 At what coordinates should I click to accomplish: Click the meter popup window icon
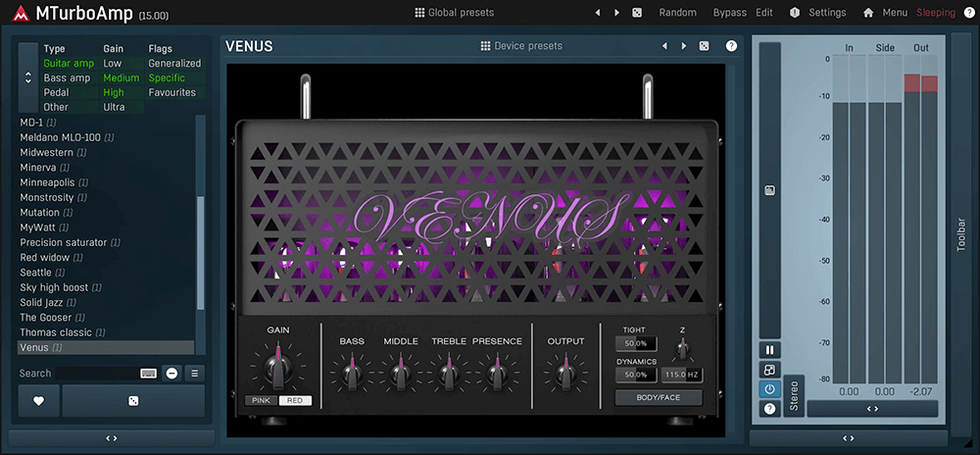pos(769,370)
